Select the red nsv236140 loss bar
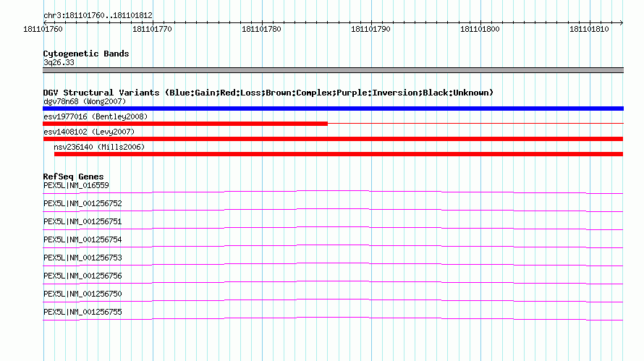 339,154
